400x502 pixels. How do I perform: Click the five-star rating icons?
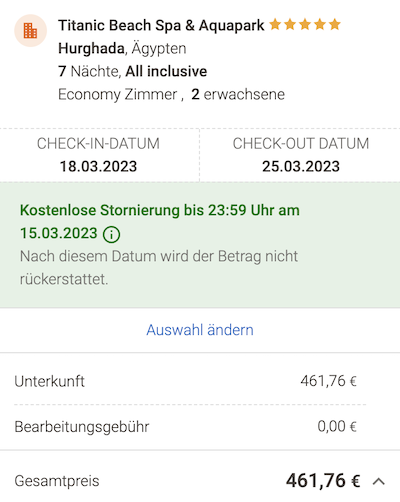click(x=305, y=25)
